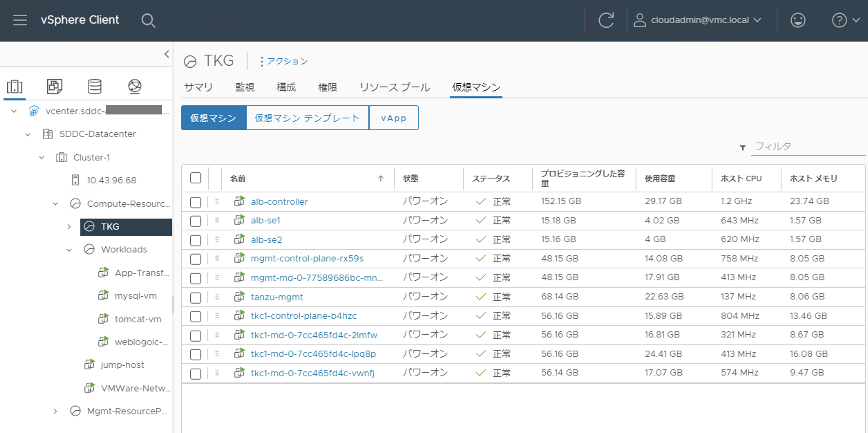The image size is (868, 433).
Task: Select the 仮想マシン sub-view button
Action: (214, 118)
